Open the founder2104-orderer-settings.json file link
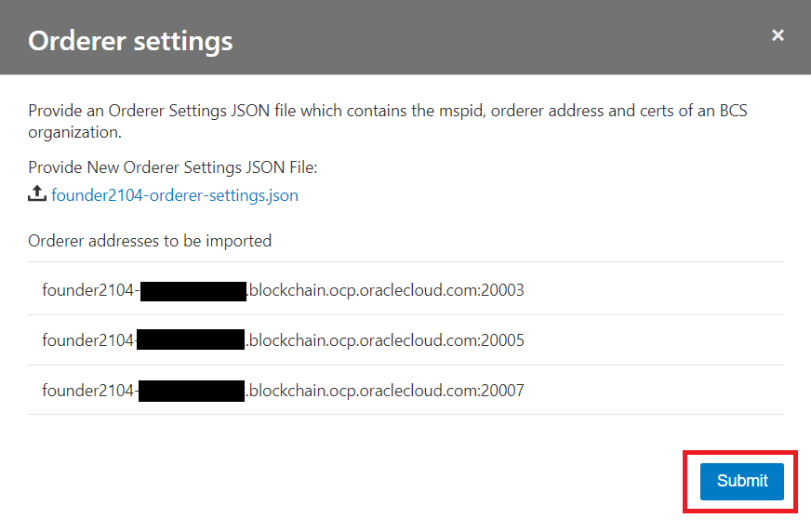This screenshot has height=532, width=811. click(175, 195)
